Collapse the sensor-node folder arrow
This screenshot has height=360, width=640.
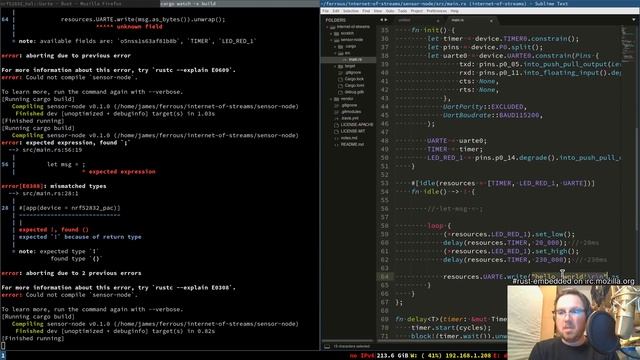coord(331,40)
